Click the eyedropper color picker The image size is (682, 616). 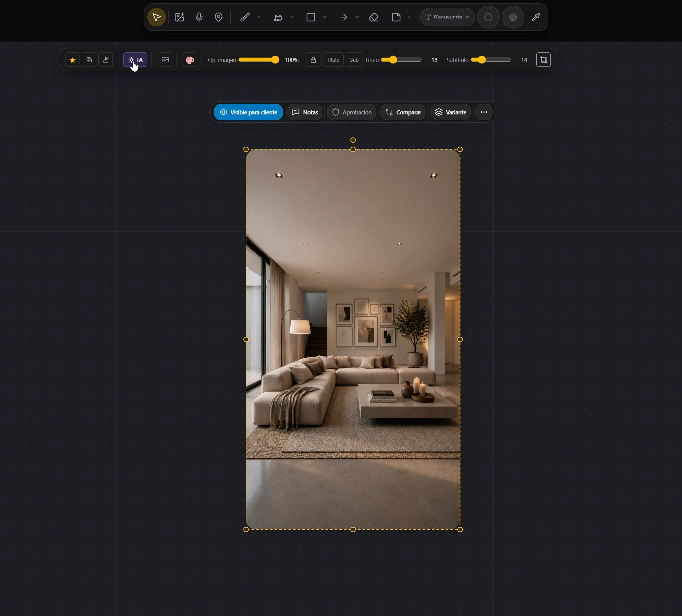pos(536,17)
